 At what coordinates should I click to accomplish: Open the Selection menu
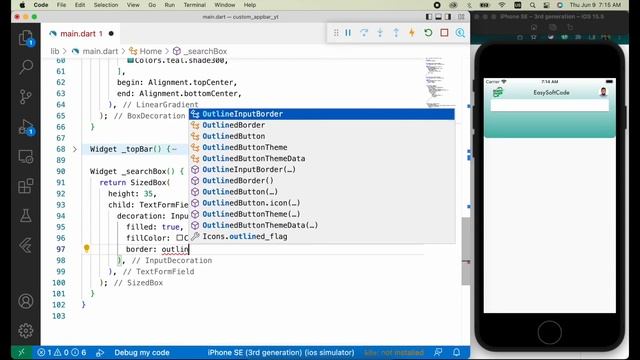(106, 5)
